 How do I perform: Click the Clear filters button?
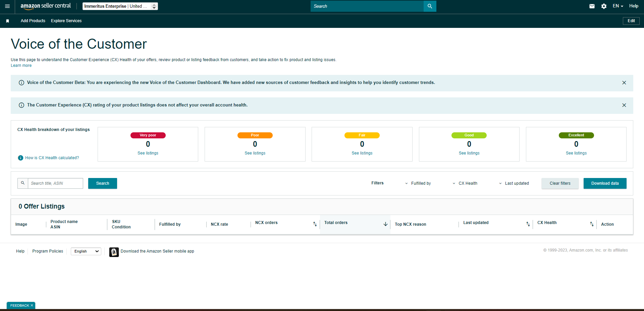click(x=560, y=183)
